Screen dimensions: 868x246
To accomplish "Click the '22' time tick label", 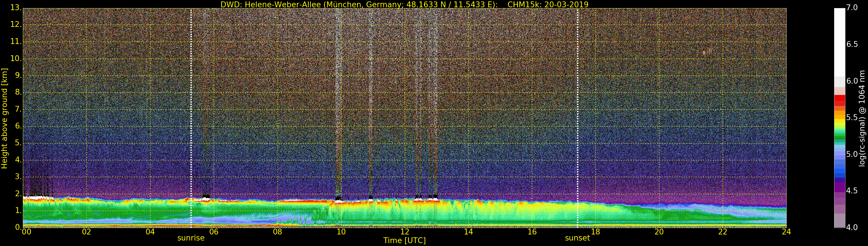I will pos(723,232).
